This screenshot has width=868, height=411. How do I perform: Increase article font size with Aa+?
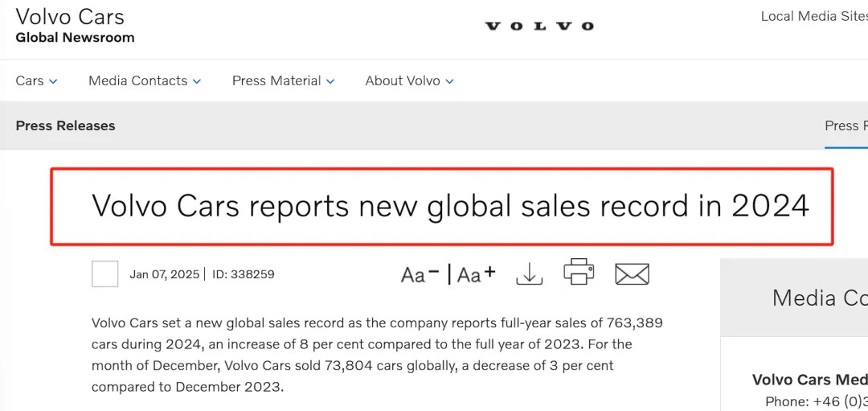coord(477,274)
